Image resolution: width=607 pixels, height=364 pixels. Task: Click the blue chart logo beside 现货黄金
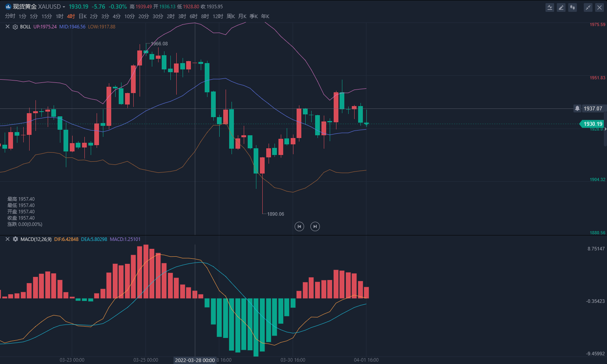point(8,7)
